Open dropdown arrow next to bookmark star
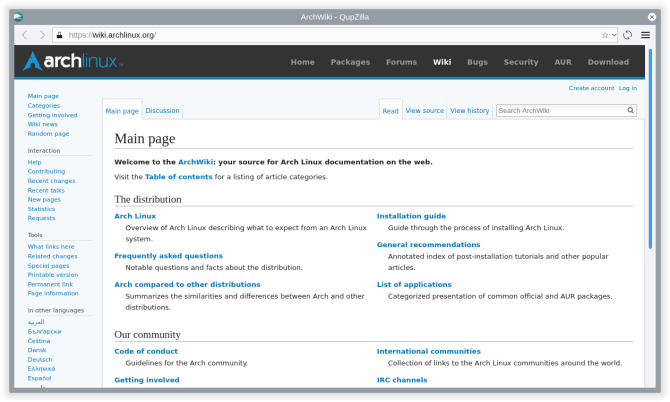Viewport: 670px width, 402px height. click(614, 35)
